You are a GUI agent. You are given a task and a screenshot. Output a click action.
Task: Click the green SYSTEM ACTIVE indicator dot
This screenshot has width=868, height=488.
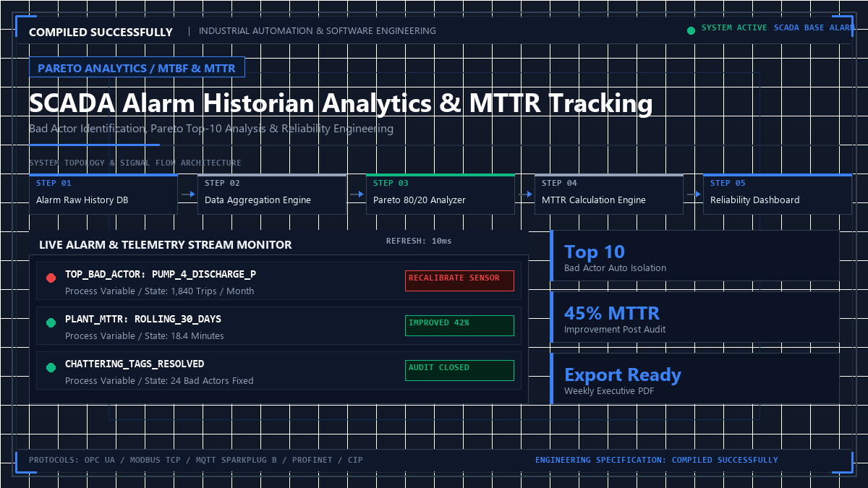coord(691,30)
